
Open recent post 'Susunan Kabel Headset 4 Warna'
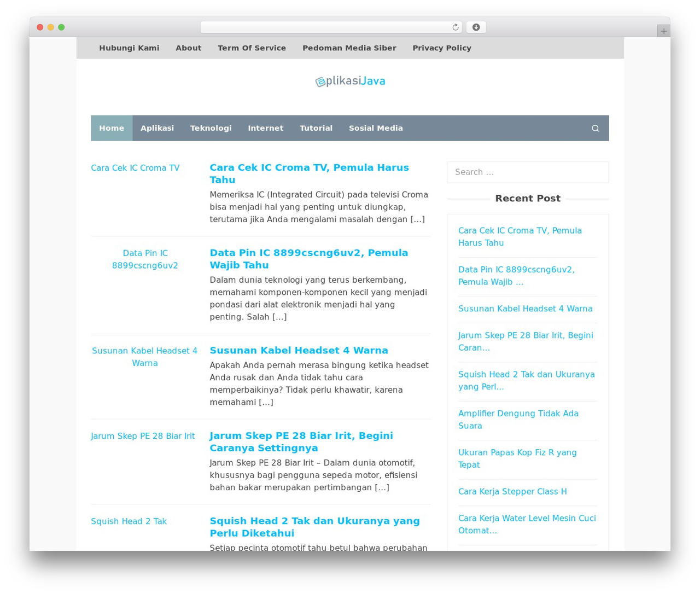coord(526,309)
